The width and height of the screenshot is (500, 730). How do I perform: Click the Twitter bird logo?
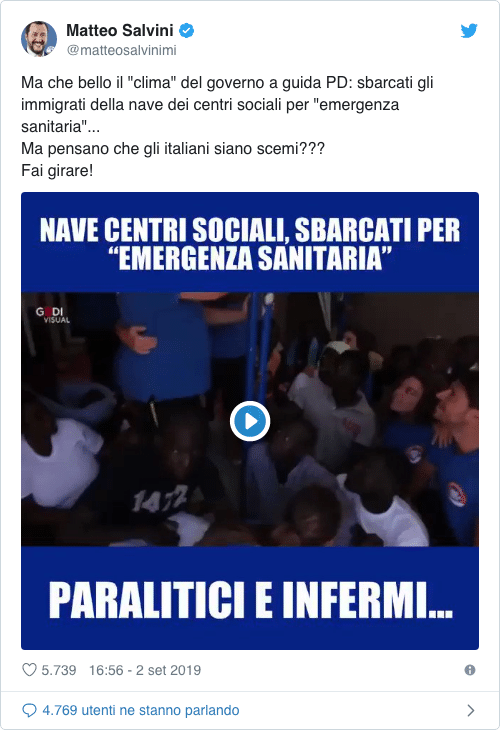coord(469,31)
